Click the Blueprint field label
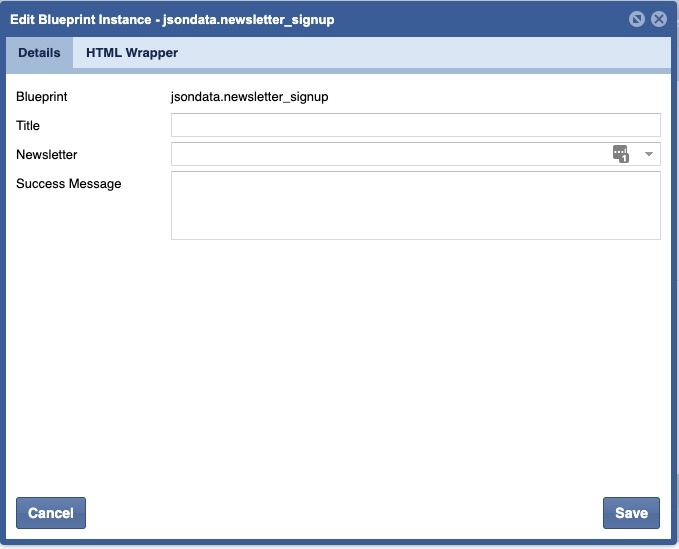Image resolution: width=679 pixels, height=549 pixels. (x=42, y=97)
